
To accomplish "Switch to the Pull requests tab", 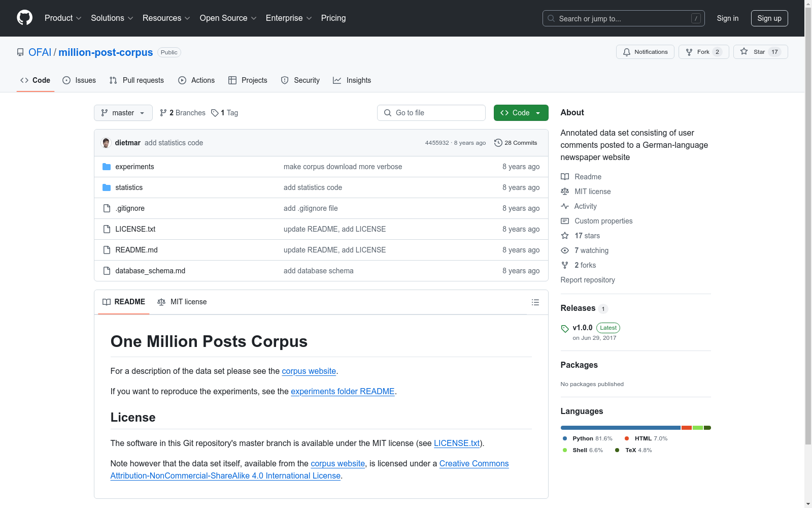I will [x=137, y=80].
